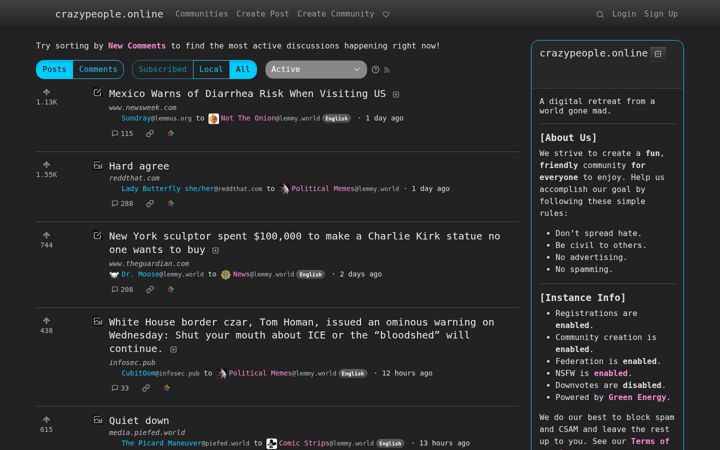720x450 pixels.
Task: Click cross-post icon under Mexico Warns post
Action: point(171,134)
